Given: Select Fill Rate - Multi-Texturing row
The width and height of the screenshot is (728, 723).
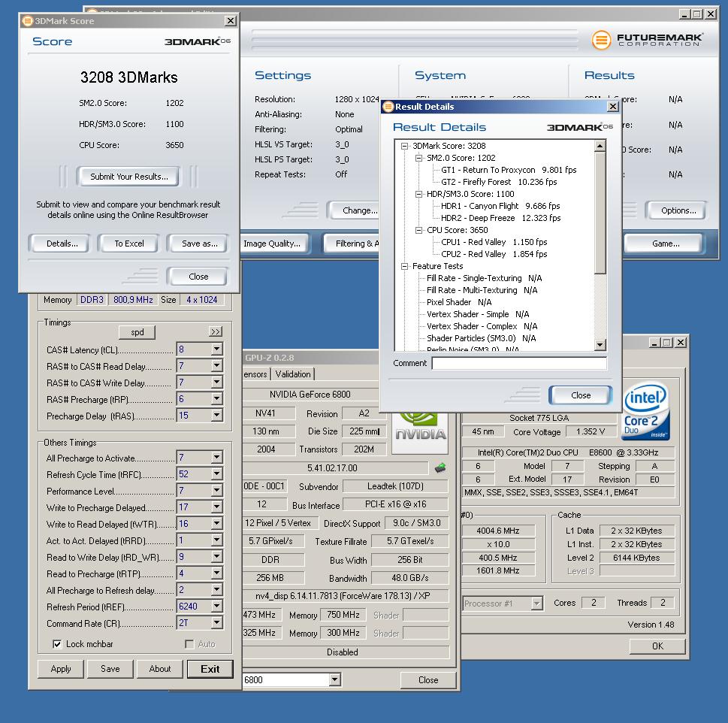Looking at the screenshot, I should point(482,290).
